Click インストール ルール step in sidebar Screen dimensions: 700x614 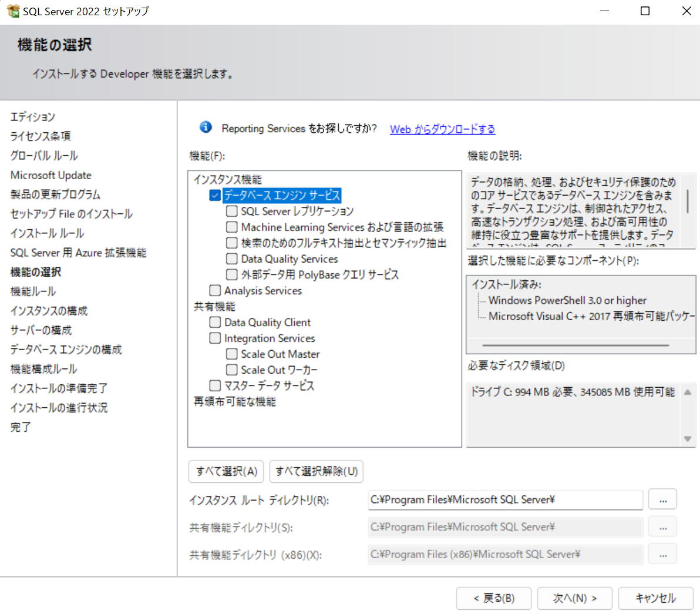pos(48,233)
